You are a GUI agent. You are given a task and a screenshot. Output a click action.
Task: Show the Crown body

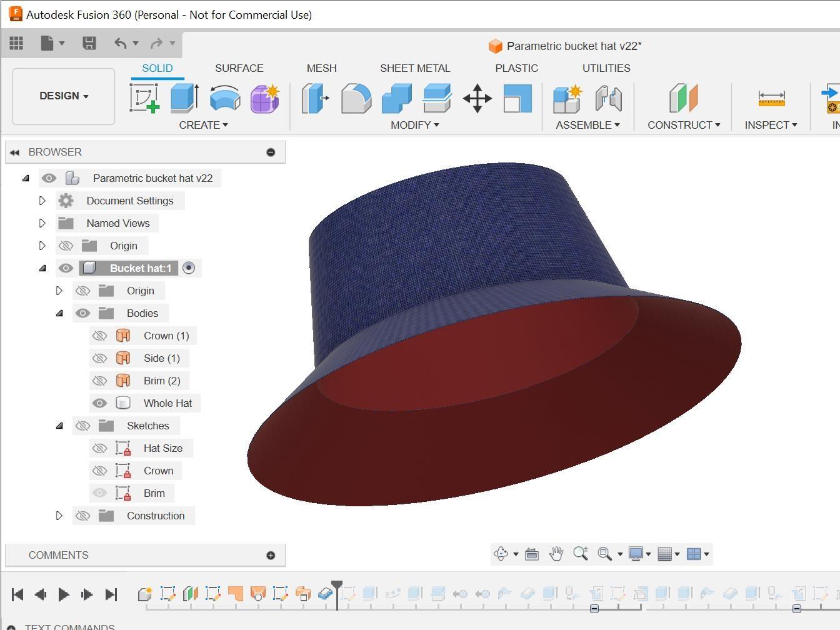click(99, 336)
